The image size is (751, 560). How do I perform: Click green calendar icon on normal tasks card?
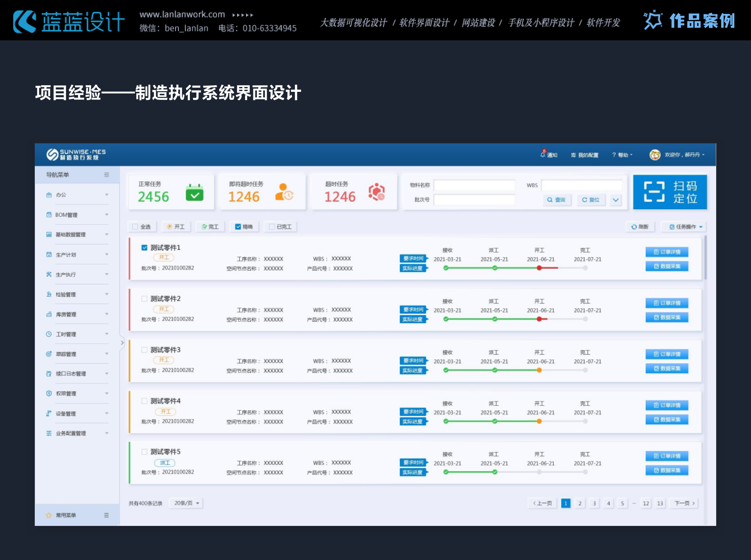point(194,192)
